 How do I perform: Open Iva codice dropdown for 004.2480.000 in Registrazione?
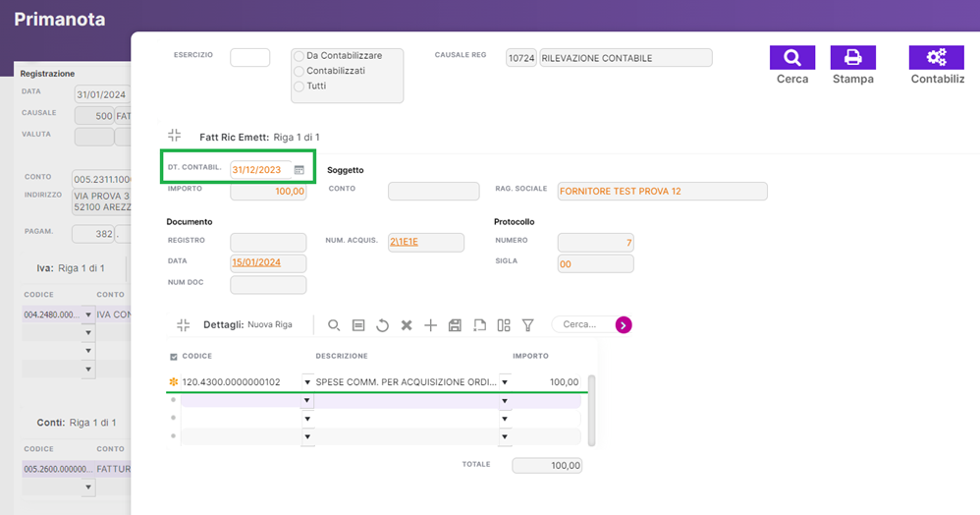pos(88,315)
